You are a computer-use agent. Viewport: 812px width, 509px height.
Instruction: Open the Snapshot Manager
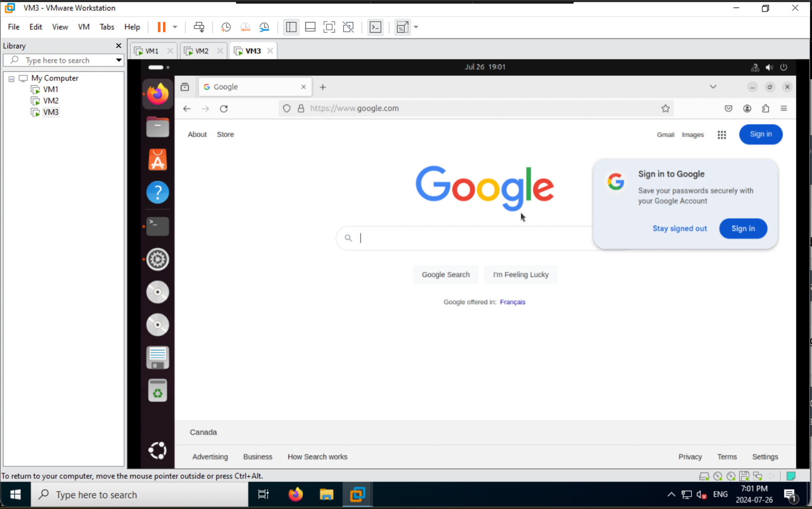[x=265, y=27]
